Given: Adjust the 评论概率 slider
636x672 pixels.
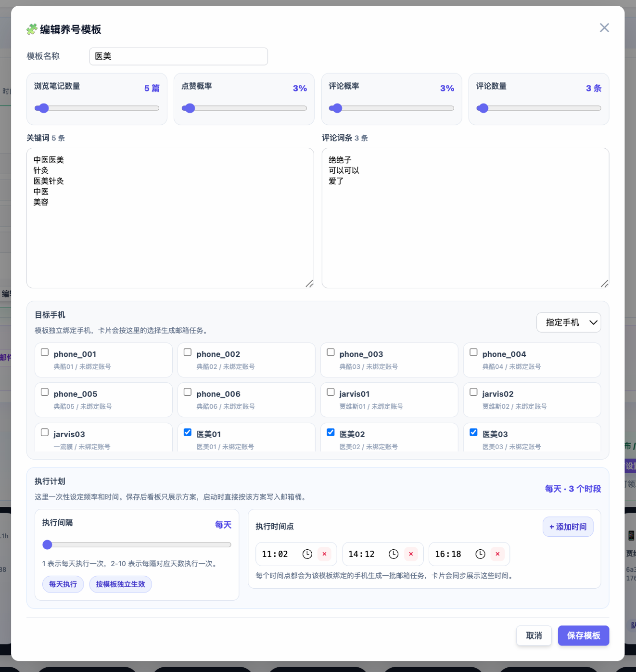Looking at the screenshot, I should click(392, 108).
